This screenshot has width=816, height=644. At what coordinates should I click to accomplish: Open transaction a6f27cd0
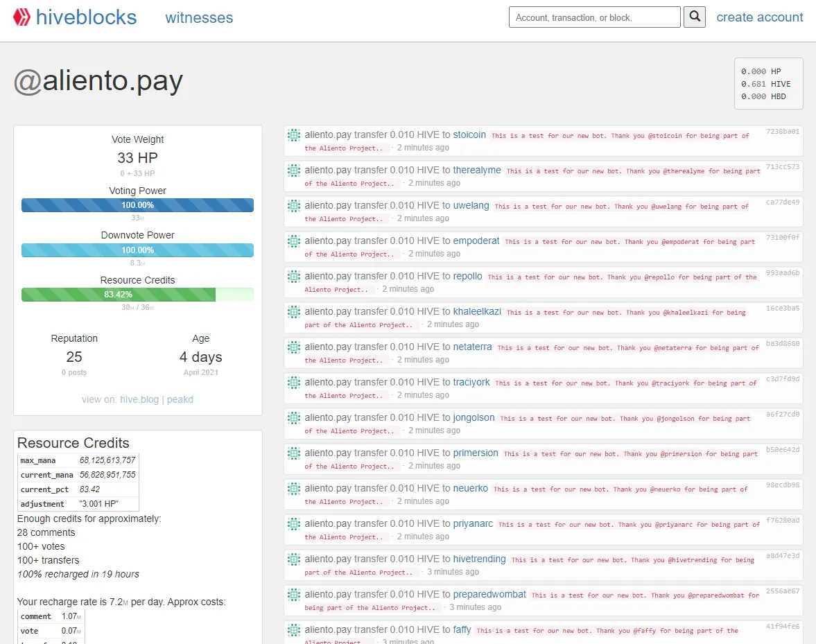[783, 415]
